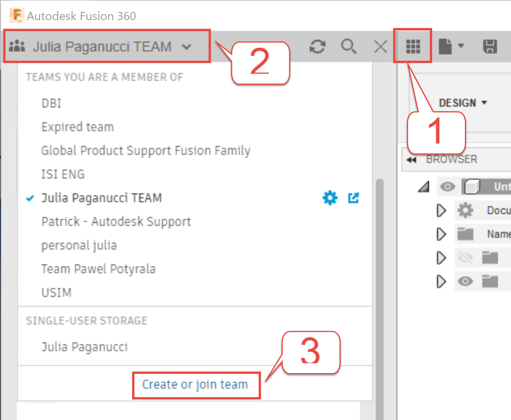Open team on the web via external link icon
This screenshot has width=511, height=420.
[x=353, y=198]
